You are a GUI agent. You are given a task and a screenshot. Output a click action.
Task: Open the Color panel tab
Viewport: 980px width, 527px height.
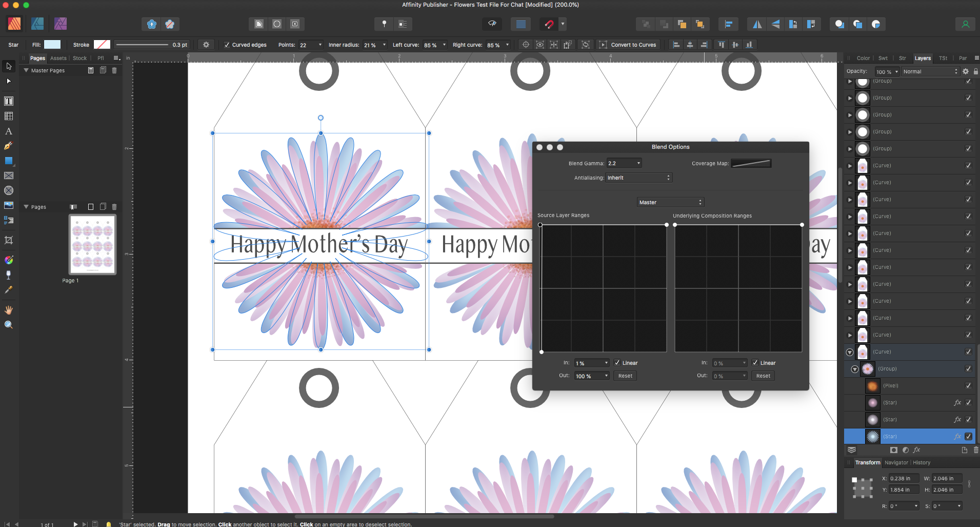[863, 58]
